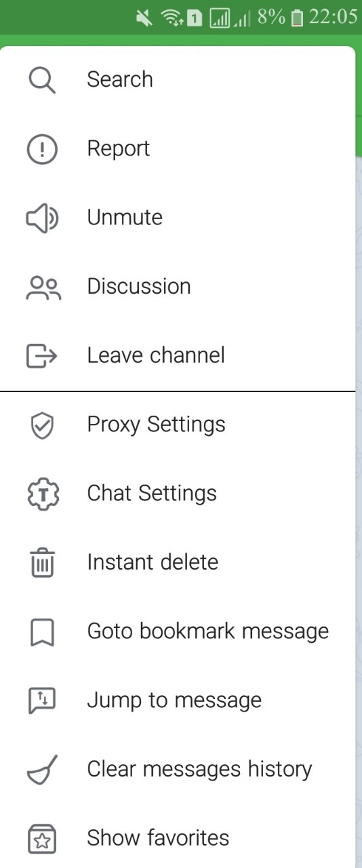Tap the exclamation mark Report icon

coord(42,149)
